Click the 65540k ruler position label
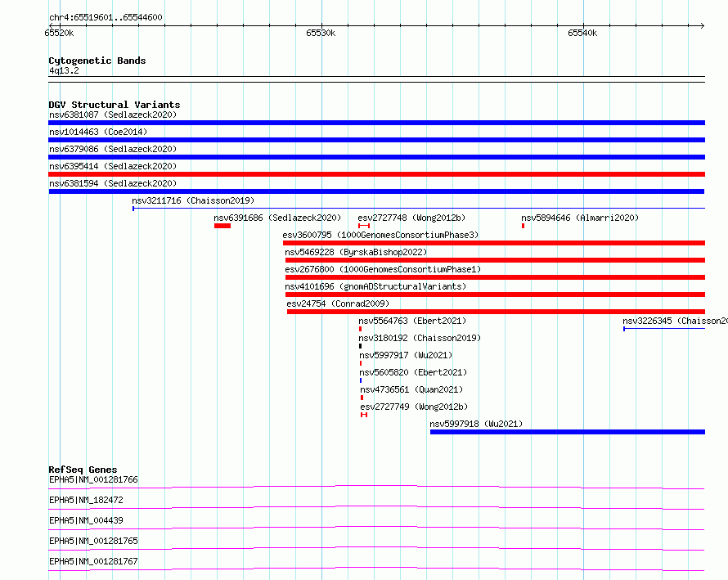Image resolution: width=728 pixels, height=580 pixels. click(x=582, y=33)
